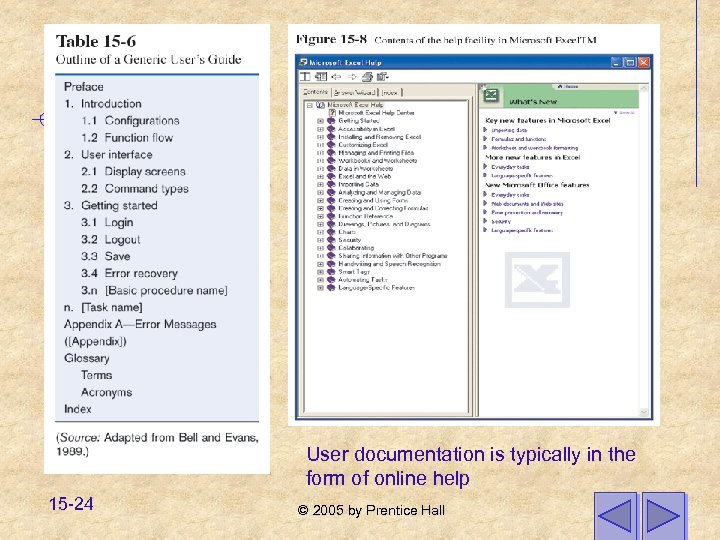Click the Auto Tile icon in Help toolbar
The width and height of the screenshot is (720, 540).
coord(305,77)
